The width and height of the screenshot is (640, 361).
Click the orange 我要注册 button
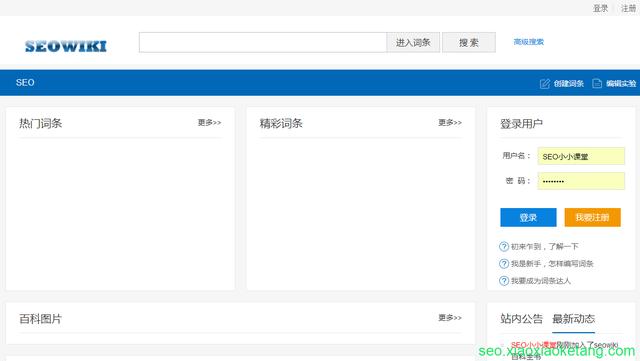pyautogui.click(x=593, y=217)
